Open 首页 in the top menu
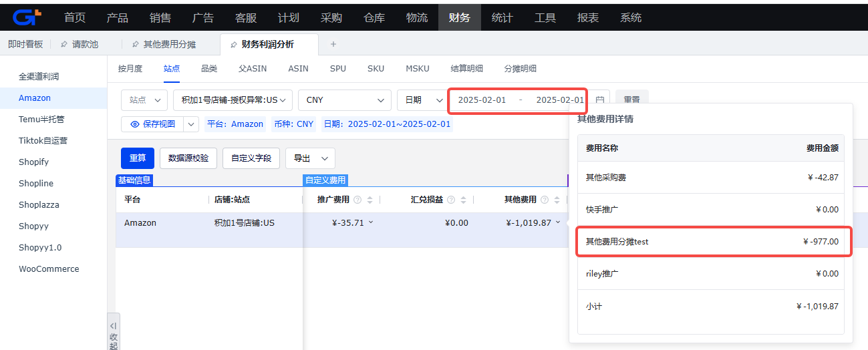868x350 pixels. 75,17
